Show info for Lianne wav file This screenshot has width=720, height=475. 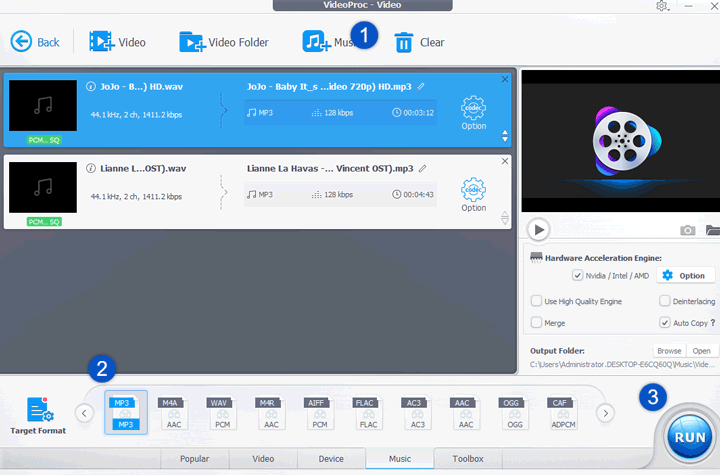[x=91, y=168]
